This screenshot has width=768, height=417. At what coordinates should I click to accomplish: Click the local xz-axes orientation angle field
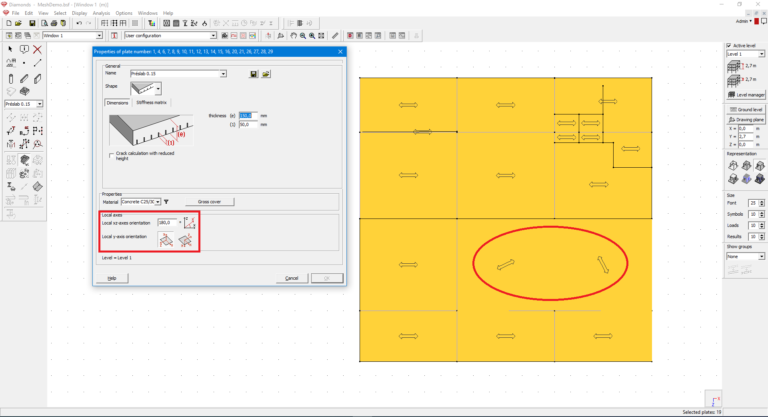(167, 222)
